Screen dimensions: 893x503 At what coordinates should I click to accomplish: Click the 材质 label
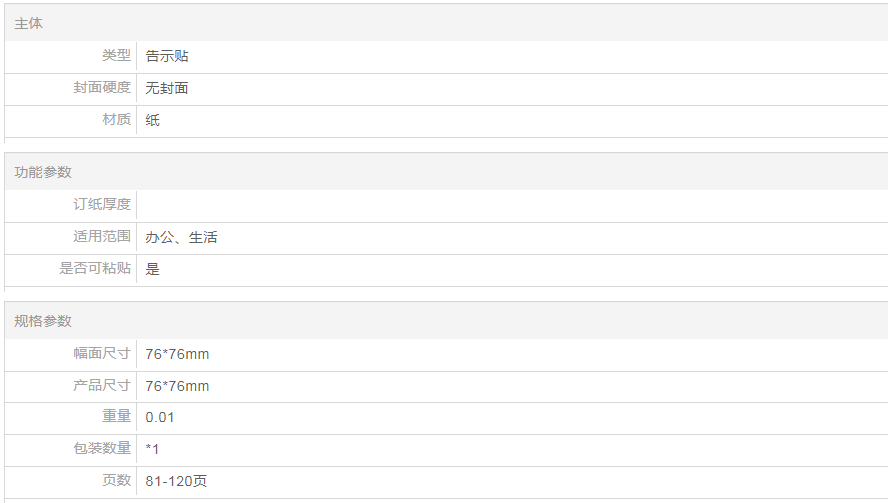point(116,120)
